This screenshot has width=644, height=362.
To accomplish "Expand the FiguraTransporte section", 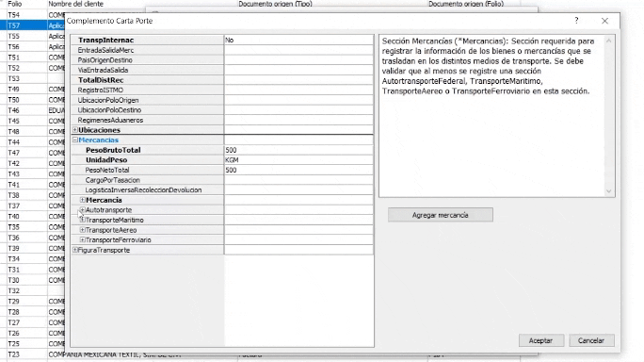I will [x=75, y=250].
